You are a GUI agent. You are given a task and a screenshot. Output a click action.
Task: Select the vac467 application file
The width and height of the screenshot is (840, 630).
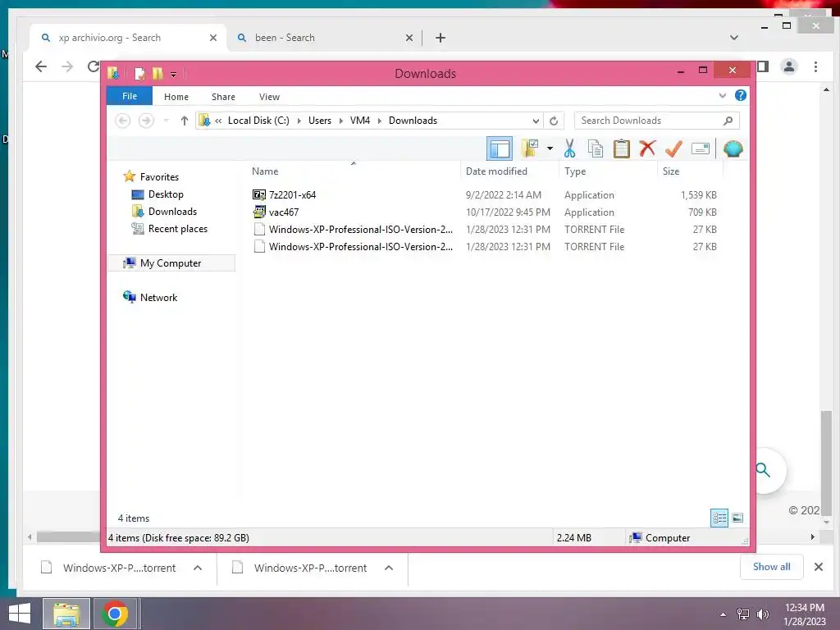(x=283, y=212)
